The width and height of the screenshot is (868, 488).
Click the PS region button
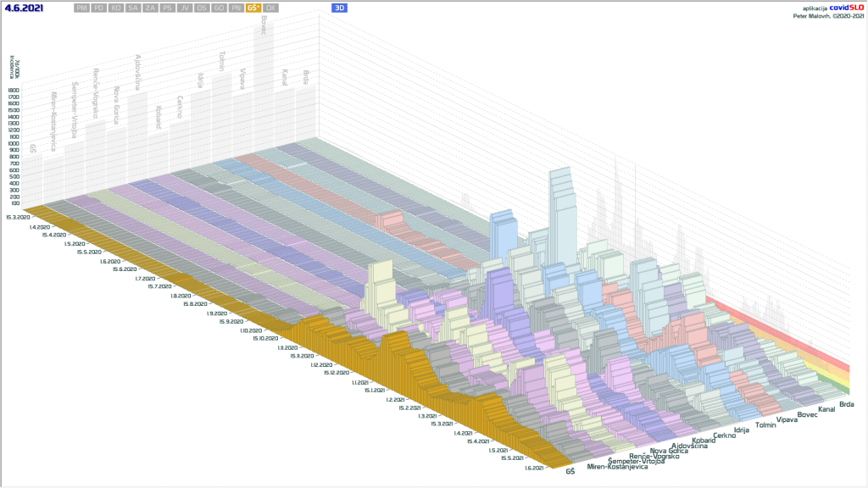167,8
